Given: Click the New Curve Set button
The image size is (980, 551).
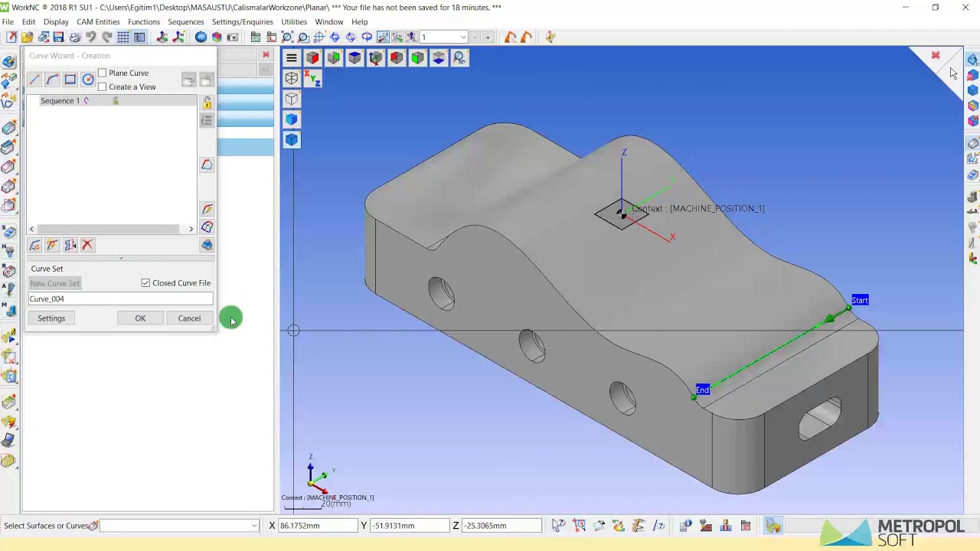Looking at the screenshot, I should 54,283.
